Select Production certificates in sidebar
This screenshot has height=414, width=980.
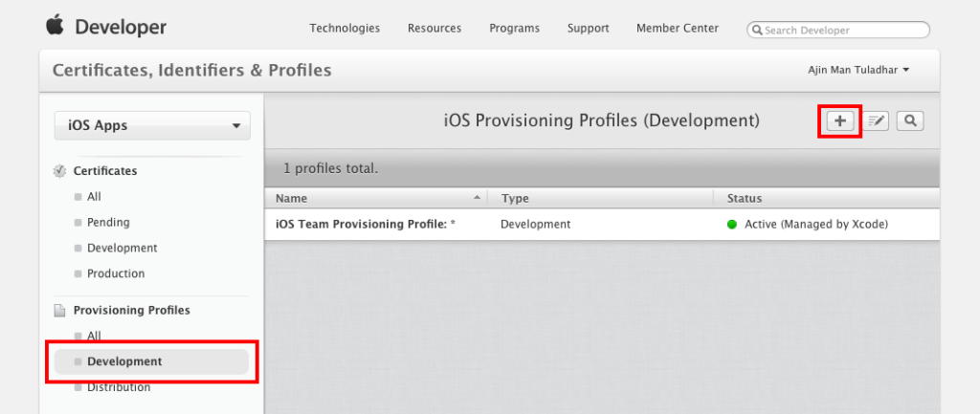(x=116, y=273)
